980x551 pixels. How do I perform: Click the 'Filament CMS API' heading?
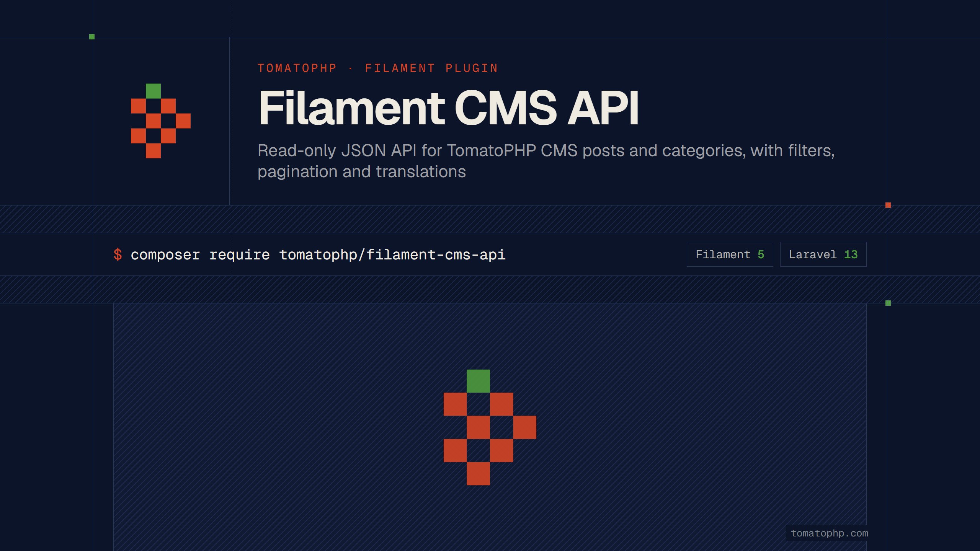[449, 108]
